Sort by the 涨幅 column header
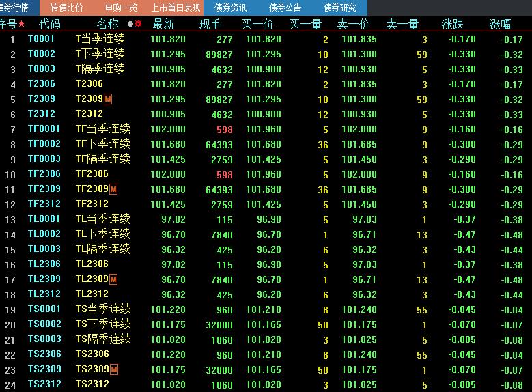Screen dimensions: 532x392 pyautogui.click(x=499, y=24)
